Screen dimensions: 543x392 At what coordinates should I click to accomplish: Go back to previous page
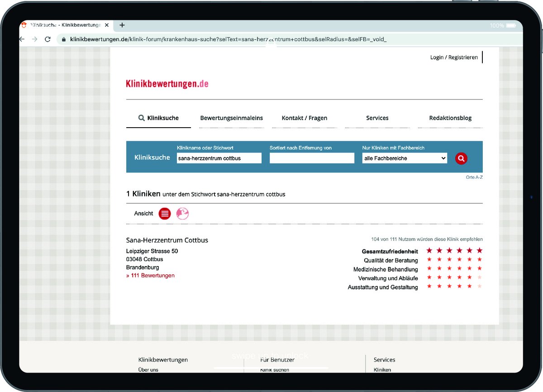(22, 39)
